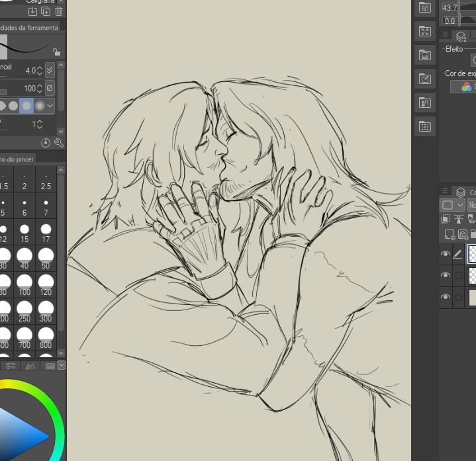The width and height of the screenshot is (476, 461).
Task: Import a sub tool from materials
Action: coord(32,11)
